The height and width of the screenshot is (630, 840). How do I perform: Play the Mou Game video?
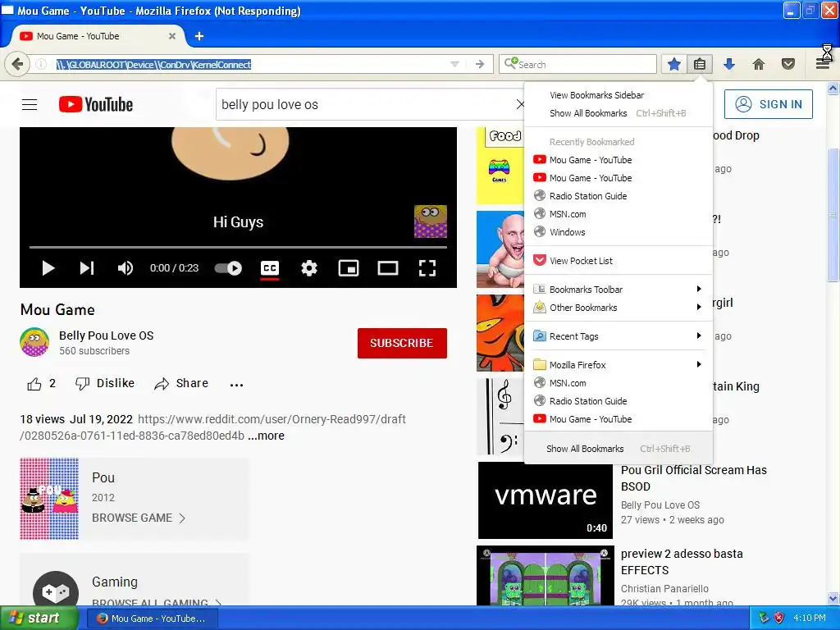(x=48, y=268)
